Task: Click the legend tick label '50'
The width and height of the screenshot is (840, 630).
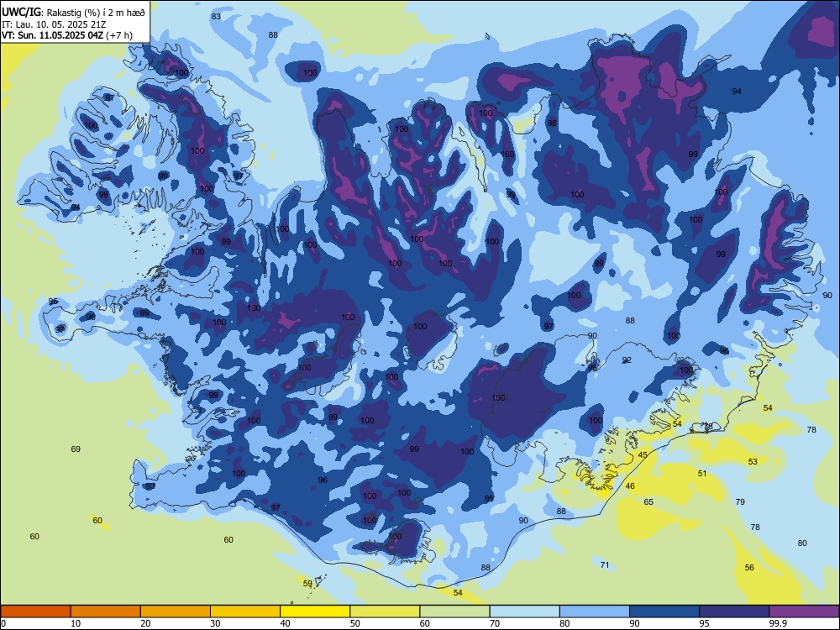Action: coord(354,623)
